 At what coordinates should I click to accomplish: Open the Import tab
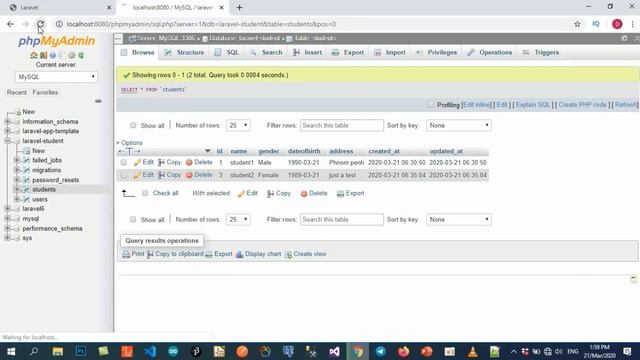click(390, 52)
